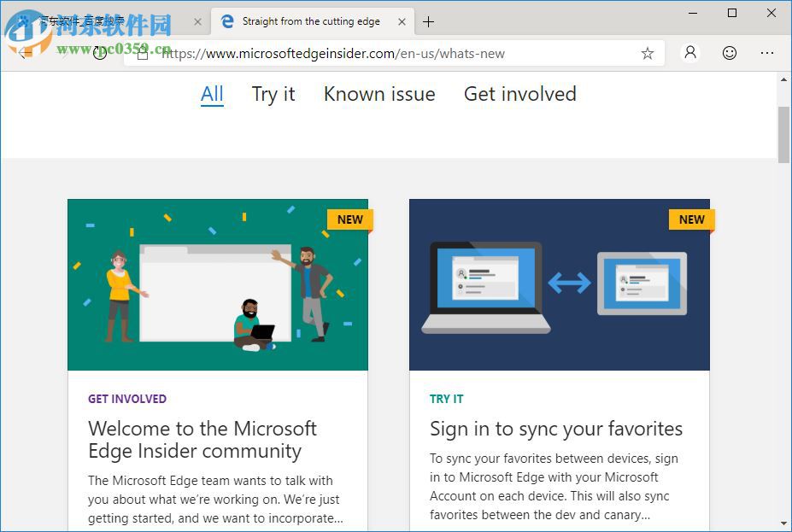Viewport: 792px width, 532px height.
Task: Select the 'All' filter on the page
Action: click(x=212, y=94)
